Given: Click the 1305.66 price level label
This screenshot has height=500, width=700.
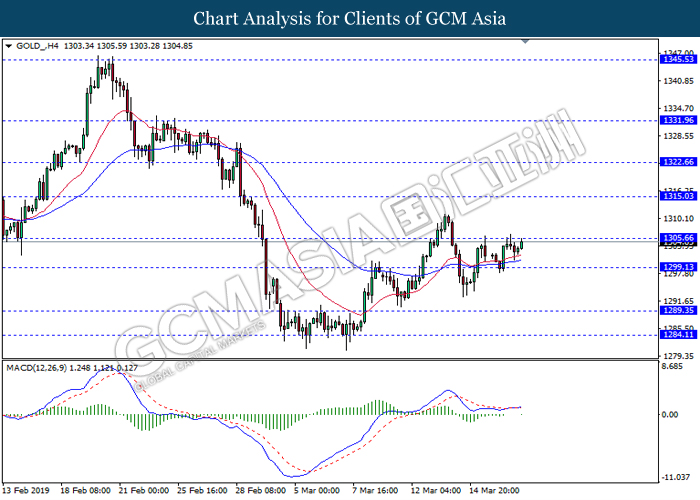Looking at the screenshot, I should (x=678, y=238).
